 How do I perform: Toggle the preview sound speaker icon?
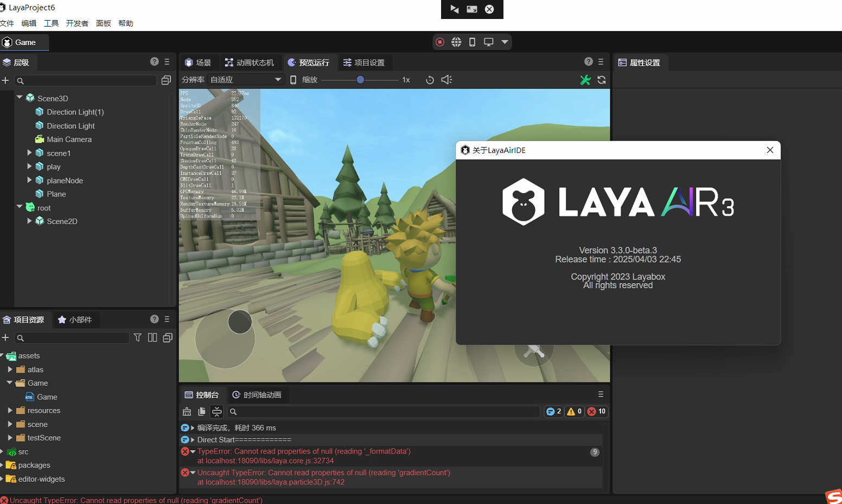pyautogui.click(x=446, y=80)
